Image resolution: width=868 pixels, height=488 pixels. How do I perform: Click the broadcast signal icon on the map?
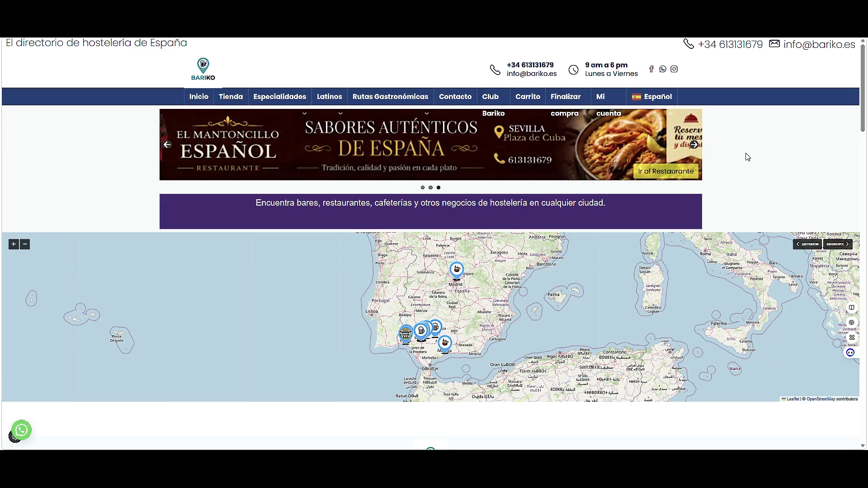coord(852,323)
